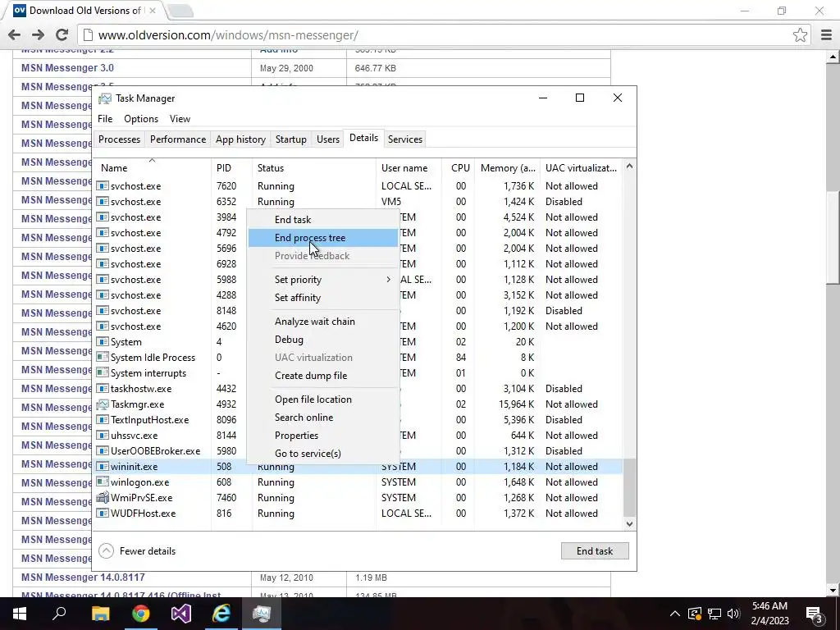Select the UserOOBEBroker.exe process row
This screenshot has height=630, width=840.
tap(358, 451)
